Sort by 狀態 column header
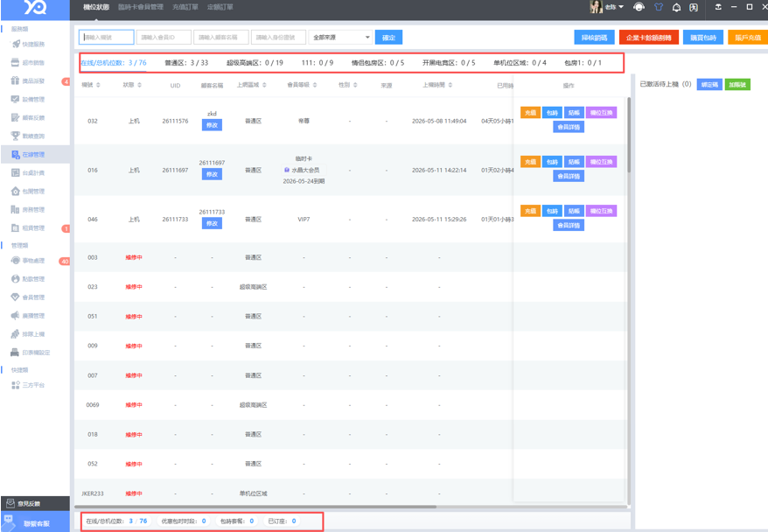 point(132,85)
